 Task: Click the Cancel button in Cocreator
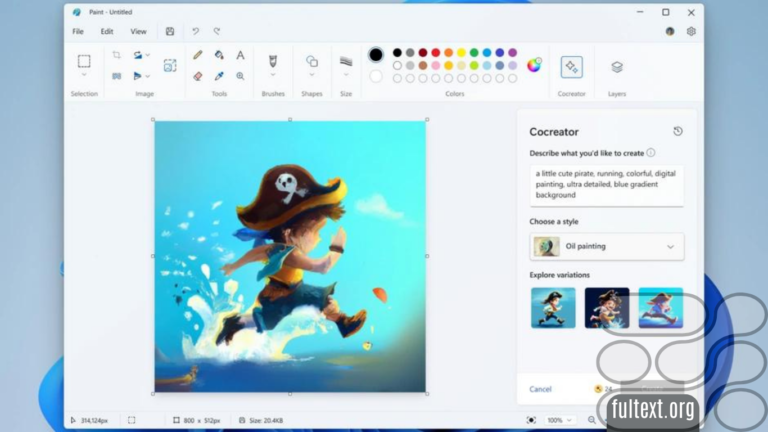click(540, 389)
